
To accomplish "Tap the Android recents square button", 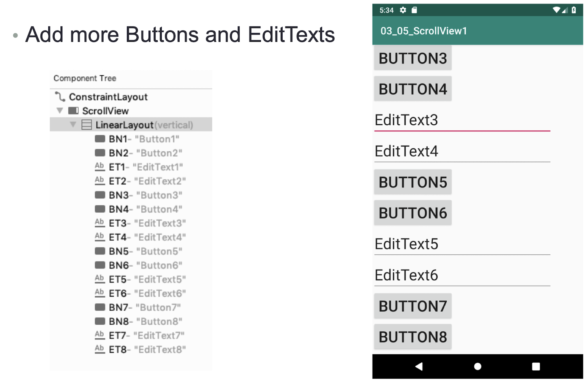I will click(x=536, y=367).
